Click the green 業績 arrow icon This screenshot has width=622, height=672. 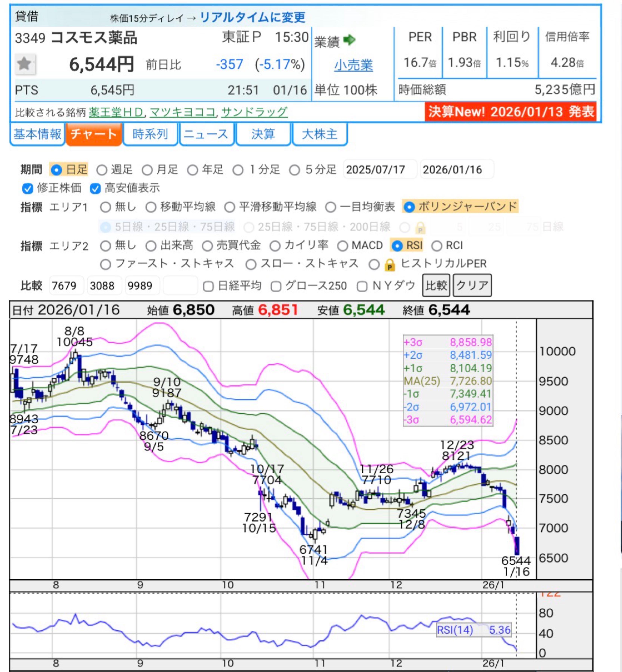[349, 40]
